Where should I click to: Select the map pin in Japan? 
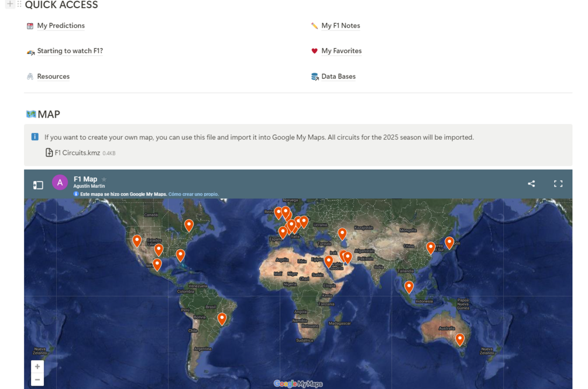pyautogui.click(x=449, y=243)
